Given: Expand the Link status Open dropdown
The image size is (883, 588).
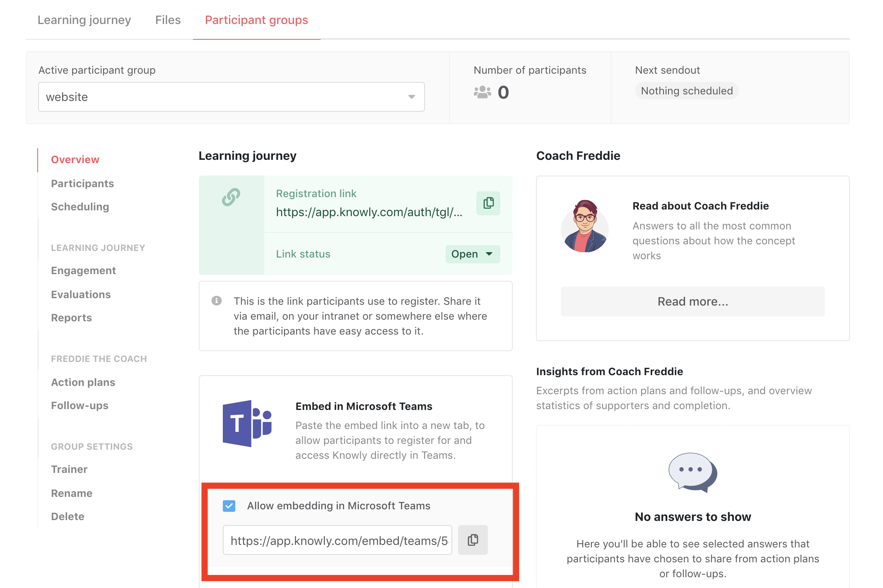Looking at the screenshot, I should click(x=472, y=254).
